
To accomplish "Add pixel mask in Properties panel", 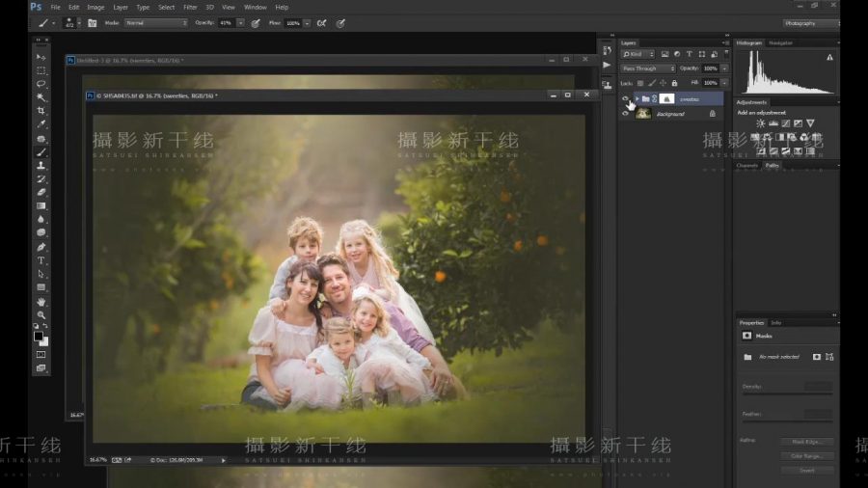I will (817, 357).
